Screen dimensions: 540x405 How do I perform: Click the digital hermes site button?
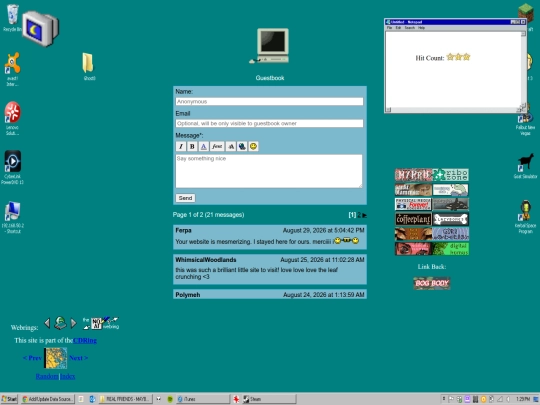(x=450, y=249)
